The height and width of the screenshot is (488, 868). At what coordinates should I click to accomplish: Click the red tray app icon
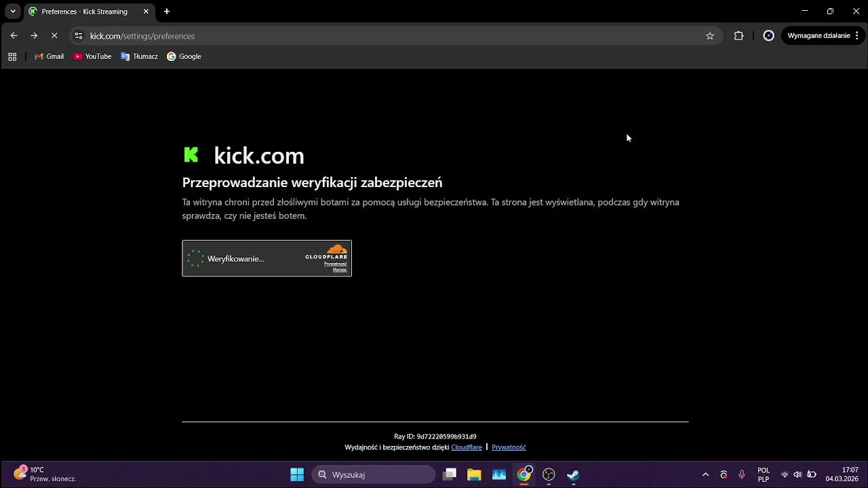(x=724, y=474)
